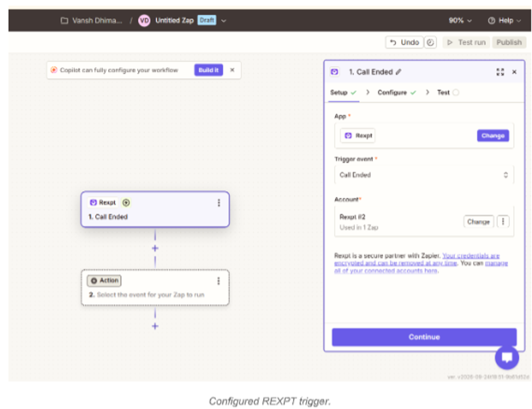Switch to the Configure tab
The width and height of the screenshot is (532, 409).
pos(397,92)
